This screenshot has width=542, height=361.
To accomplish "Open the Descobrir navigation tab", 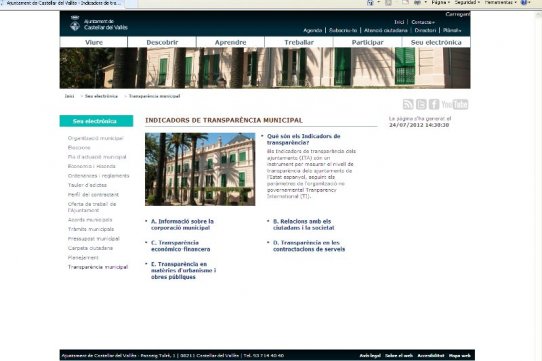I will (x=162, y=42).
